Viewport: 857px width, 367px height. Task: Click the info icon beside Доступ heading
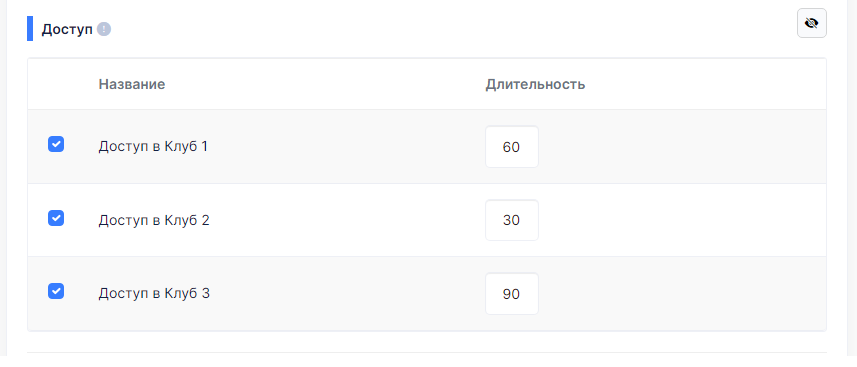pyautogui.click(x=104, y=29)
